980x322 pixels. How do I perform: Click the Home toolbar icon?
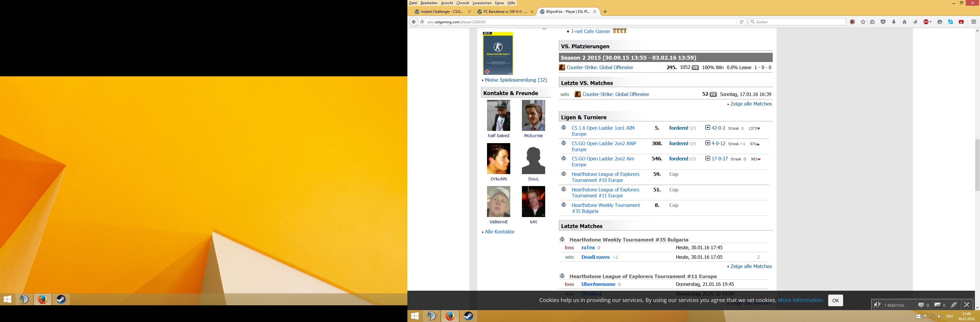[x=904, y=22]
